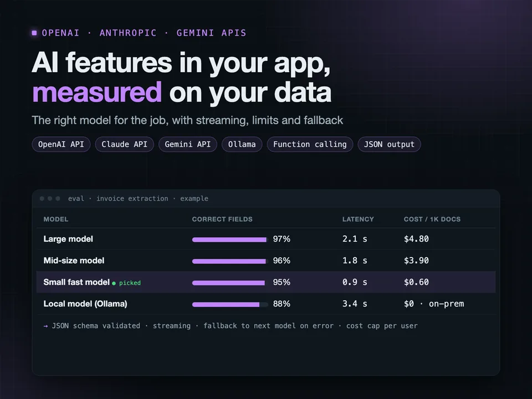532x399 pixels.
Task: Select the Local model (Ollama) row name
Action: (x=85, y=304)
